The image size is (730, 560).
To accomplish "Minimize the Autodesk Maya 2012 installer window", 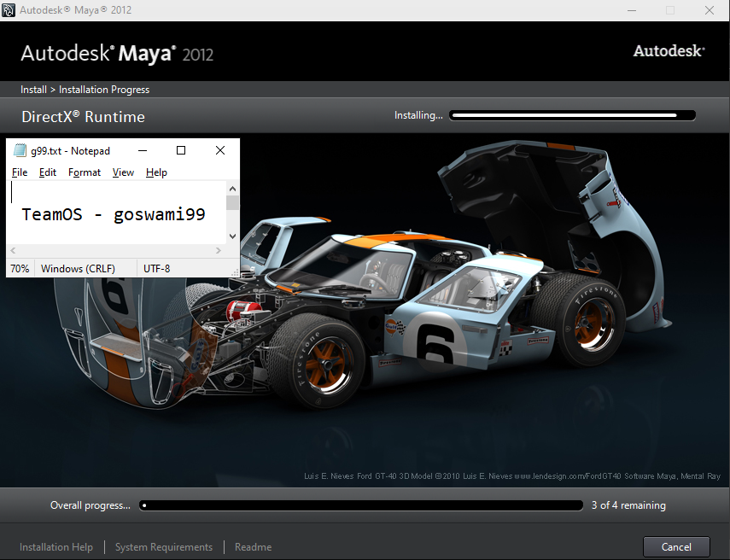I will (x=632, y=10).
